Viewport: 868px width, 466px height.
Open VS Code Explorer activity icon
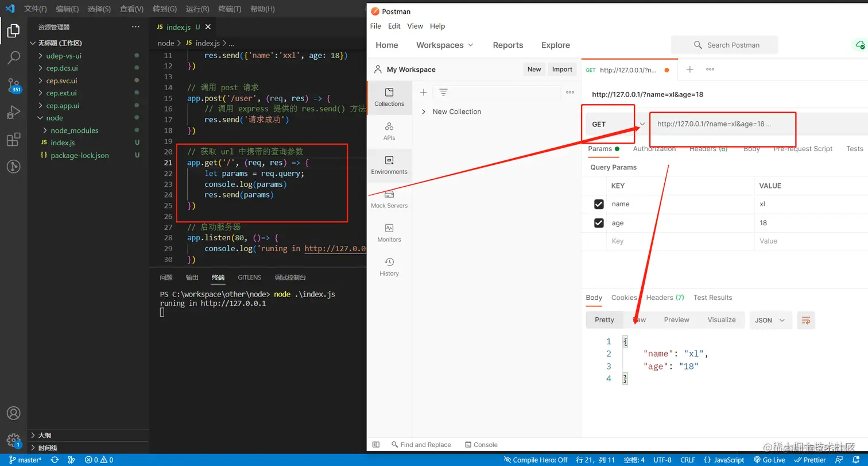point(13,30)
